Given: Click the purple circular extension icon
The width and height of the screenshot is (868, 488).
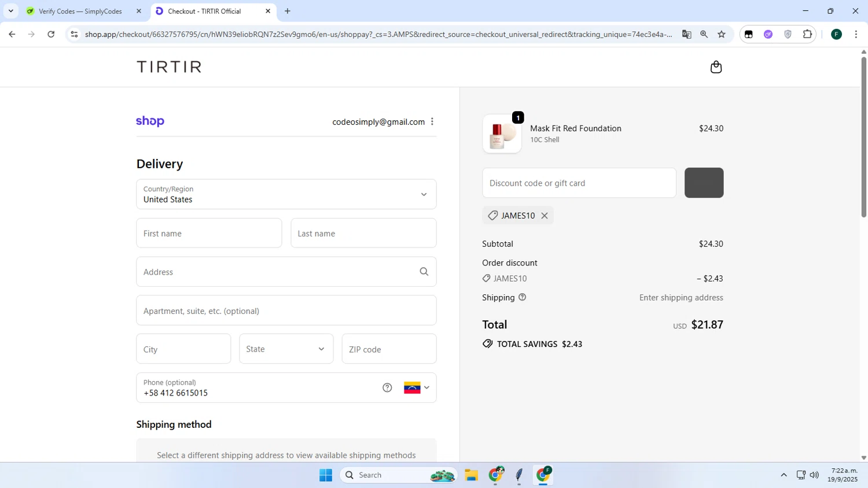Looking at the screenshot, I should click(768, 34).
